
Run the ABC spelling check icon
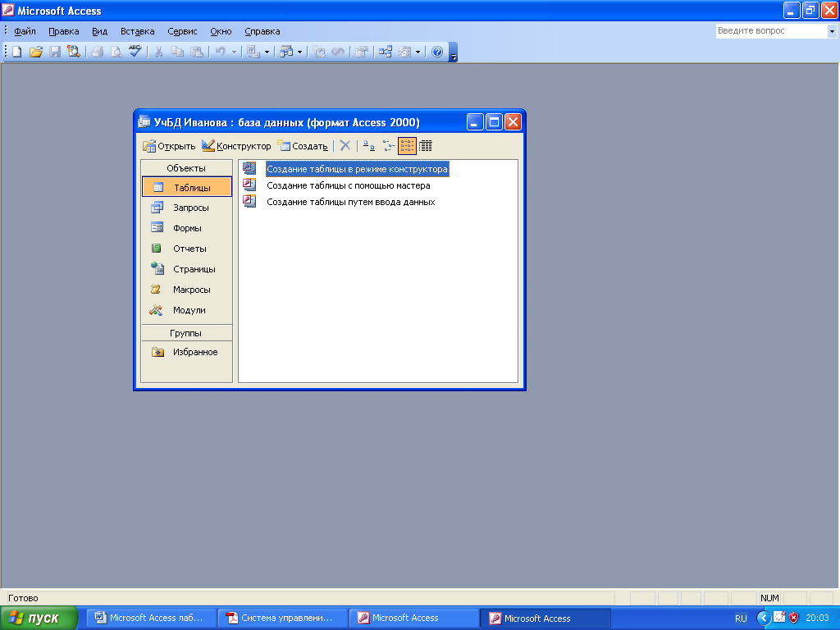[x=135, y=52]
